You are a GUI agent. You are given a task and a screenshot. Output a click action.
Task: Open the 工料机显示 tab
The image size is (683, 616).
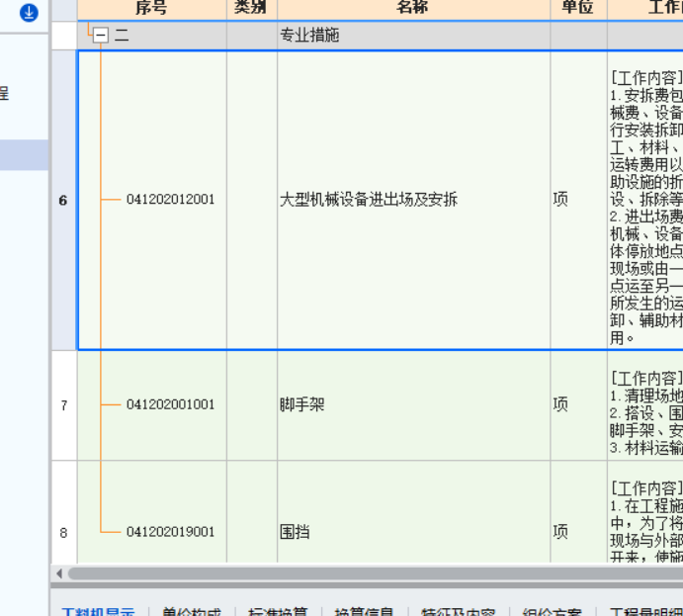(99, 611)
